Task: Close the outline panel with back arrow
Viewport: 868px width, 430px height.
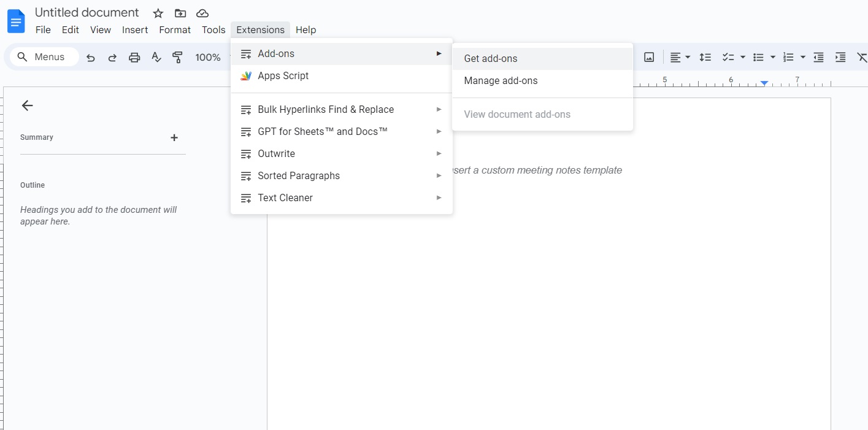Action: click(27, 106)
